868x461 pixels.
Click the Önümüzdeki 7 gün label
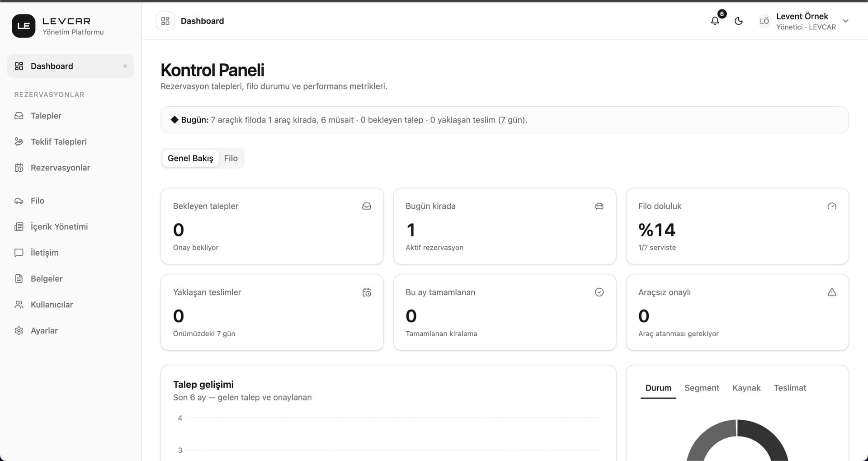click(x=204, y=334)
